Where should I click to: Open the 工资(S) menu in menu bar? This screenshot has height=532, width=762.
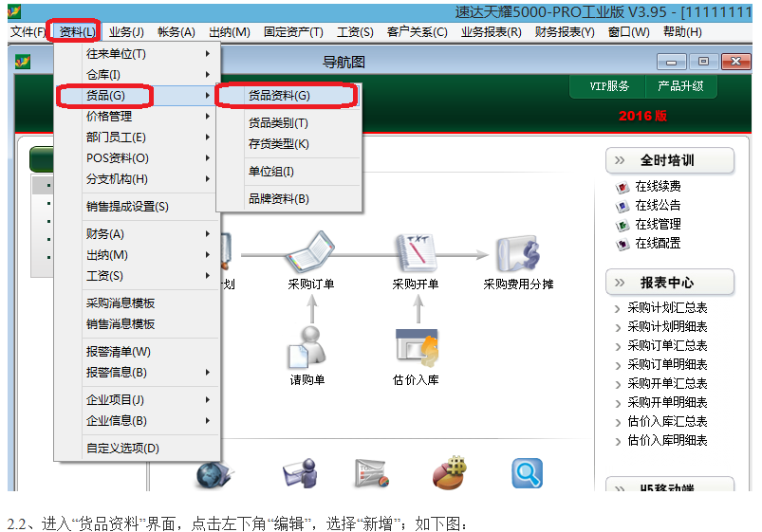click(x=355, y=32)
